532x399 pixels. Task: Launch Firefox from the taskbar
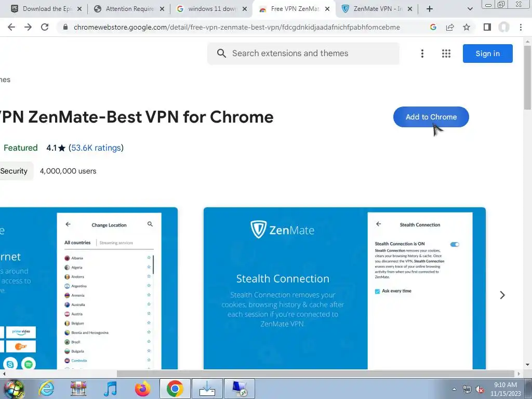142,389
